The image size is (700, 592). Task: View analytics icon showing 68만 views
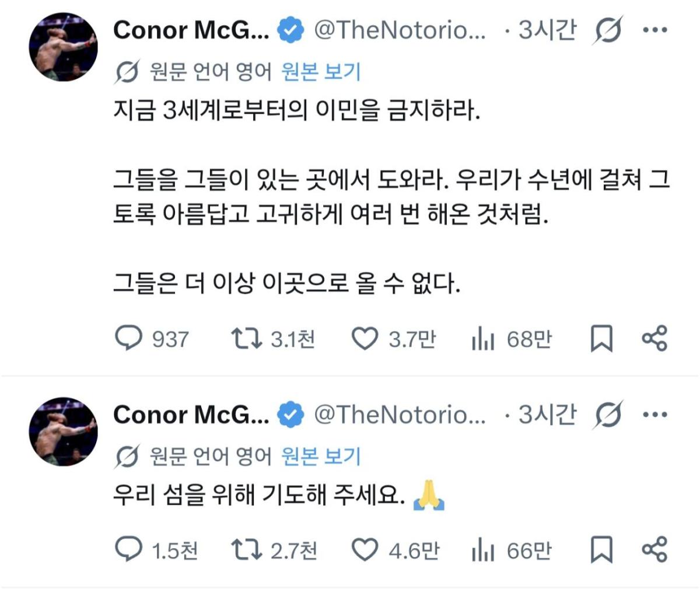click(483, 339)
